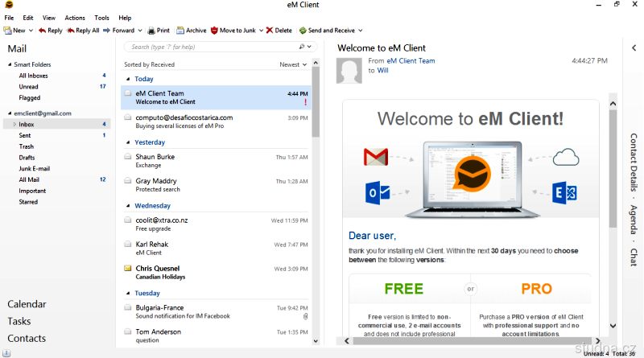The image size is (644, 358).
Task: Open Send and Receive dropdown arrow
Action: coord(361,31)
